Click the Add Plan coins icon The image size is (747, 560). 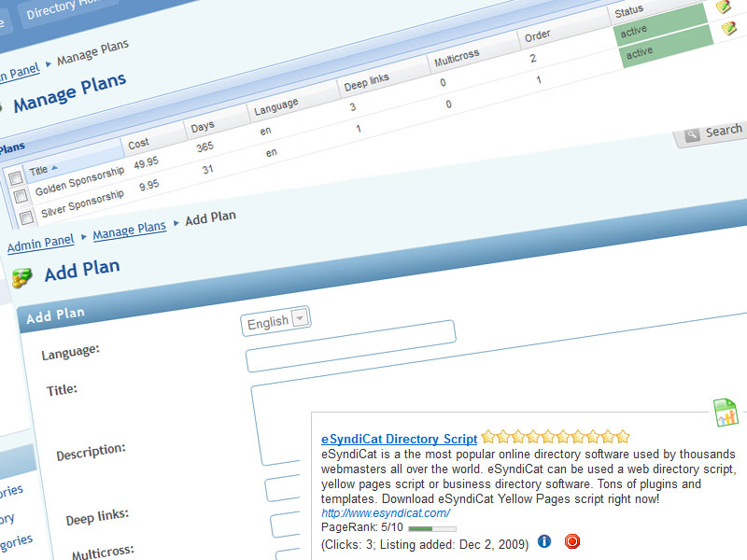pyautogui.click(x=21, y=277)
